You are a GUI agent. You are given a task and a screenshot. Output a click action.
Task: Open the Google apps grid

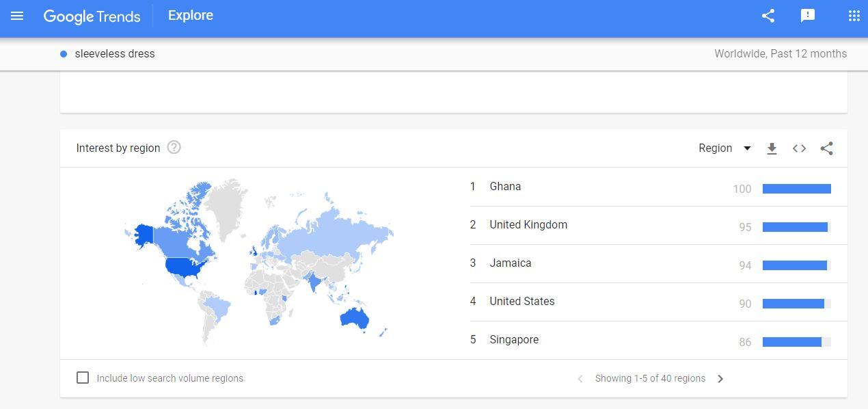coord(854,16)
